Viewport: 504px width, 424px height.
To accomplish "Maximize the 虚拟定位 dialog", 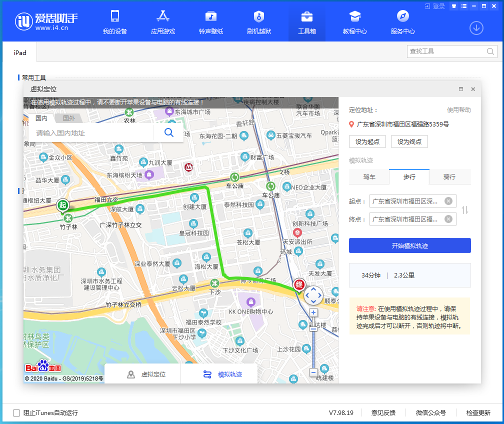I will pos(461,89).
